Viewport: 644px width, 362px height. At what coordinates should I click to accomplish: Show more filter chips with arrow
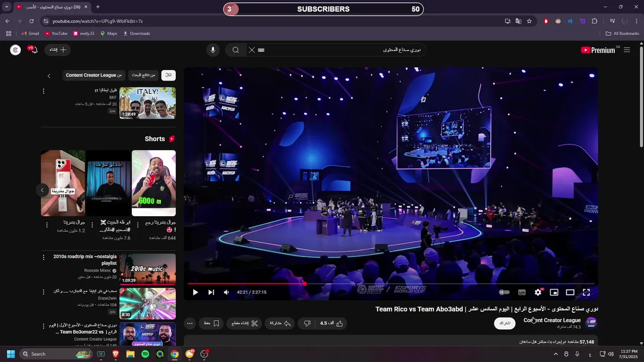pos(49,76)
